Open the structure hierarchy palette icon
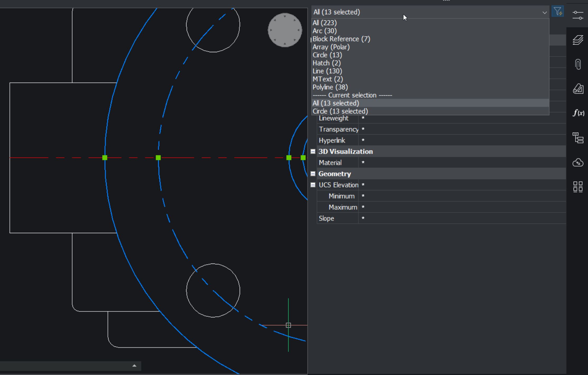The height and width of the screenshot is (375, 588). tap(578, 138)
